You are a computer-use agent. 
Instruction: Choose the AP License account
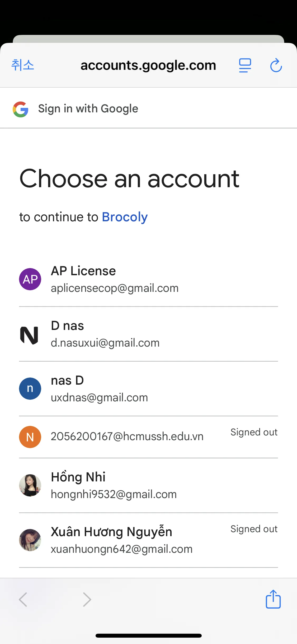pyautogui.click(x=115, y=279)
